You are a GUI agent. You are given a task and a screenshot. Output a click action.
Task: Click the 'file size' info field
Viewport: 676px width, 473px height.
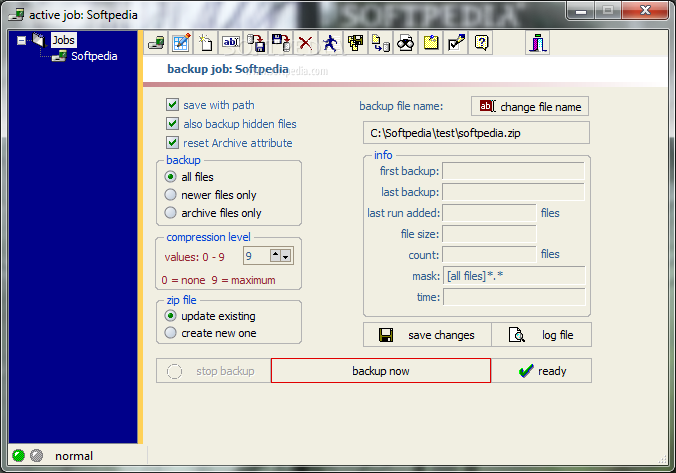point(489,234)
